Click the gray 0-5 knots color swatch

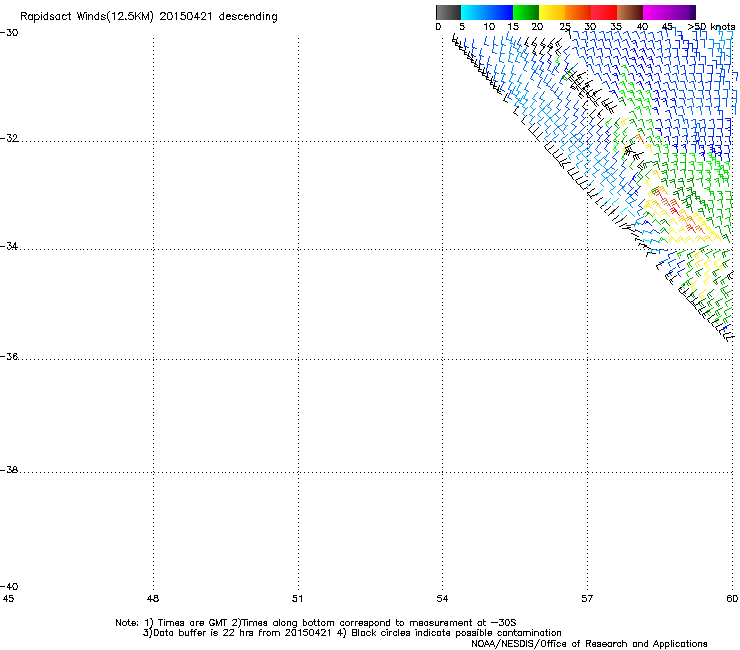[448, 12]
